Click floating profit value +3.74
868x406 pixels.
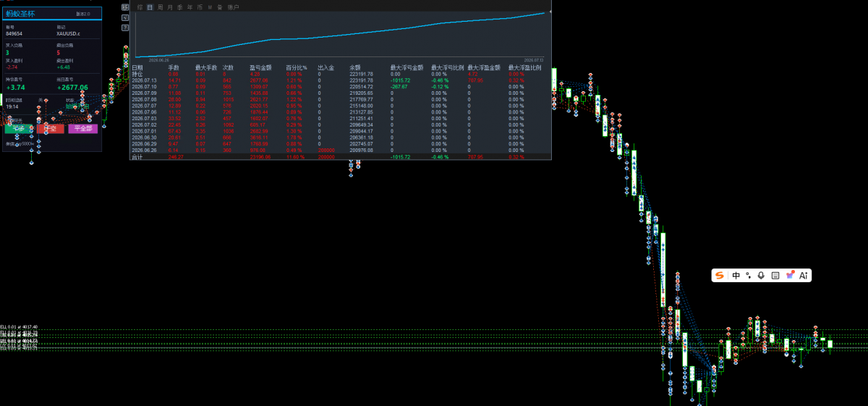point(15,88)
